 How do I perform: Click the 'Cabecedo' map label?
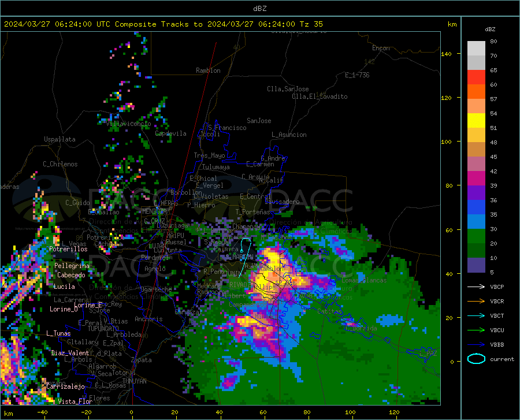(71, 275)
